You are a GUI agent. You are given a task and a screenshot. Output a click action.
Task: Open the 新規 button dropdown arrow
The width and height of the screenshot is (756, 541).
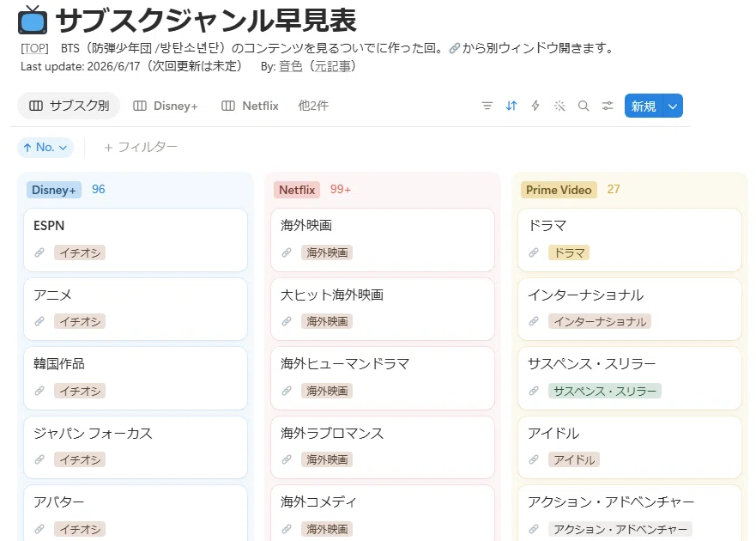pos(673,106)
